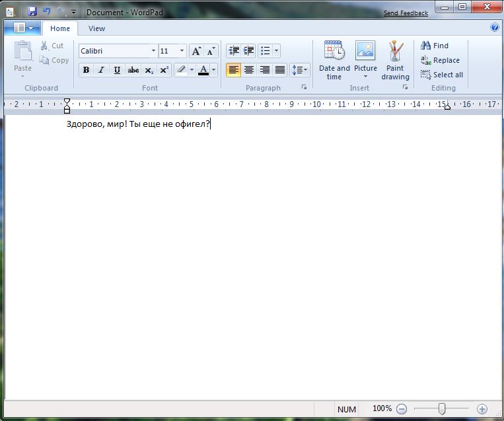Expand the bullet list style dropdown
The height and width of the screenshot is (421, 504).
pyautogui.click(x=276, y=51)
